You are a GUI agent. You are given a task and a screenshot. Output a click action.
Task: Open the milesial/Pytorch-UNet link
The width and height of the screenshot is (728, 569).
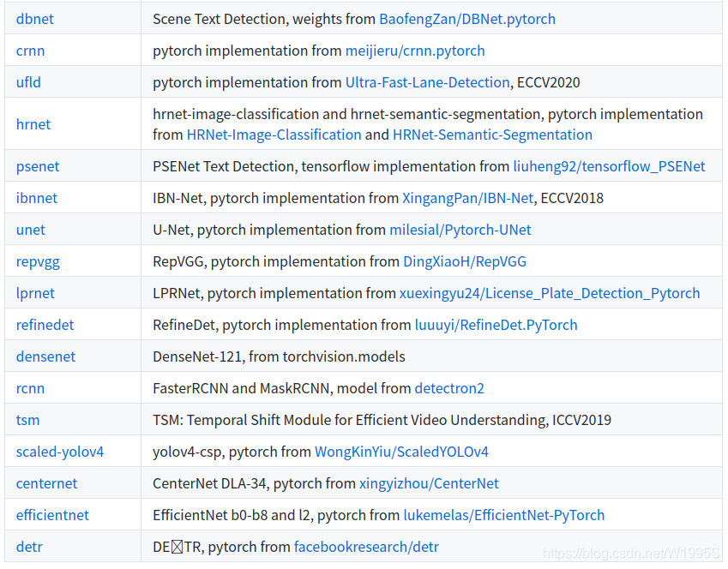460,230
